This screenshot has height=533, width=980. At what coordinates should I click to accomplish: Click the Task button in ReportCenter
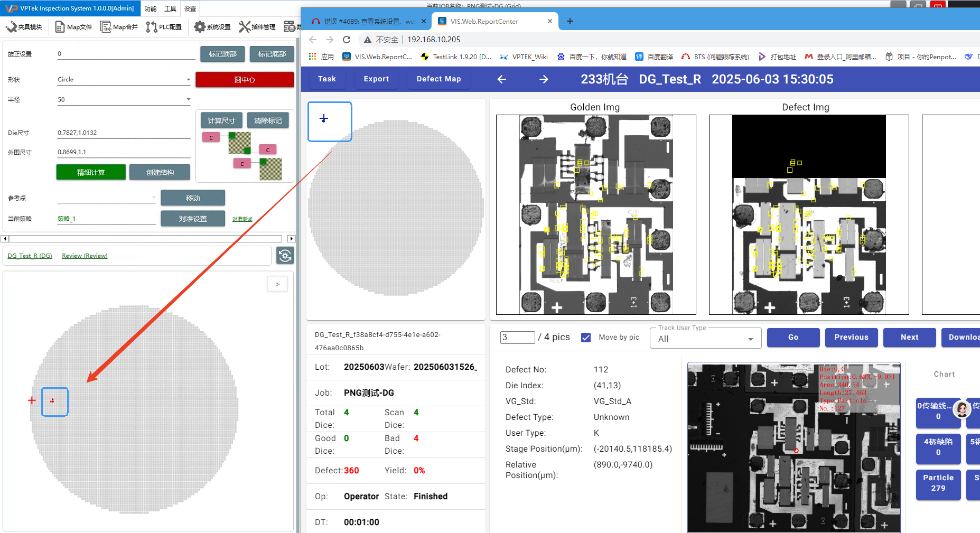[x=327, y=79]
